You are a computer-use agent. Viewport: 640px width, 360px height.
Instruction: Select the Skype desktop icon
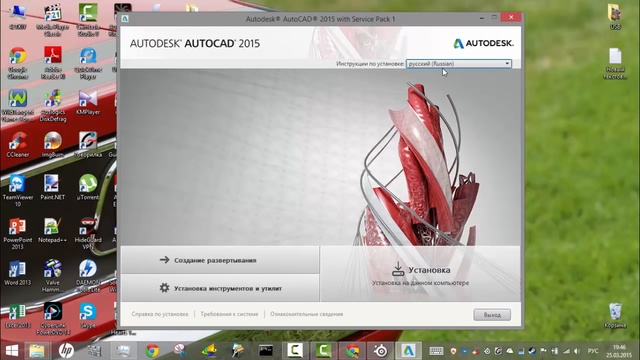tap(88, 316)
